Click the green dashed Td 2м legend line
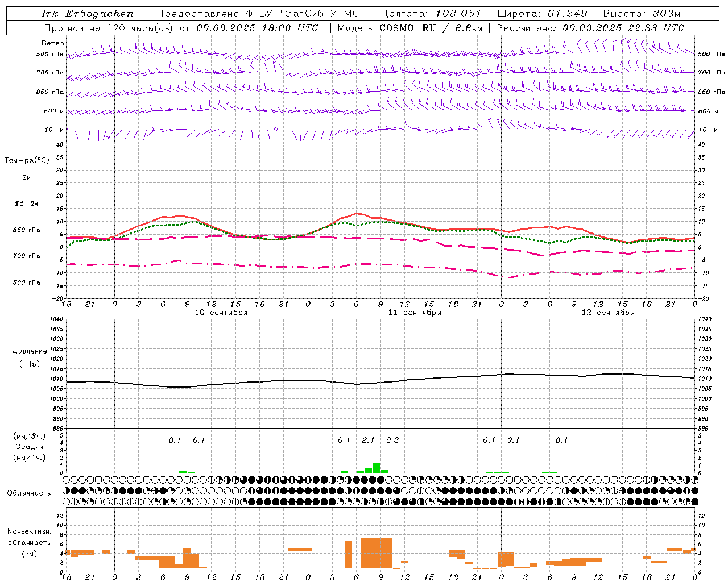728x582 pixels. [x=26, y=210]
